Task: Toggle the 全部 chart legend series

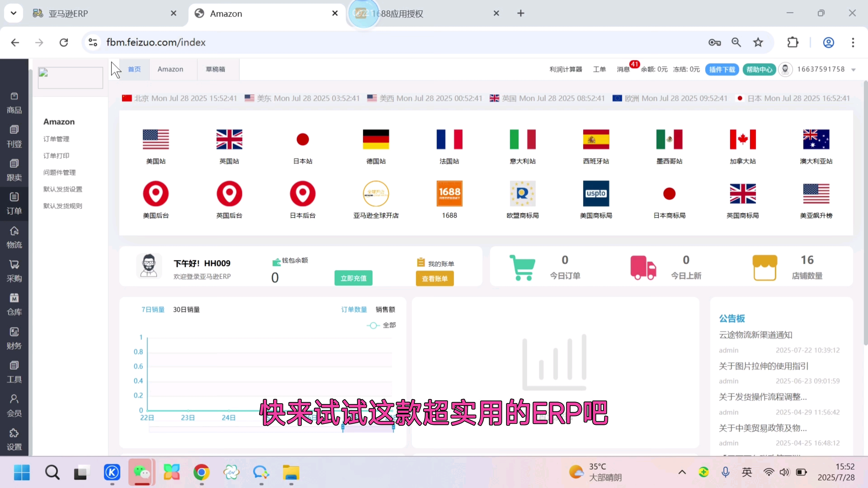Action: point(381,325)
